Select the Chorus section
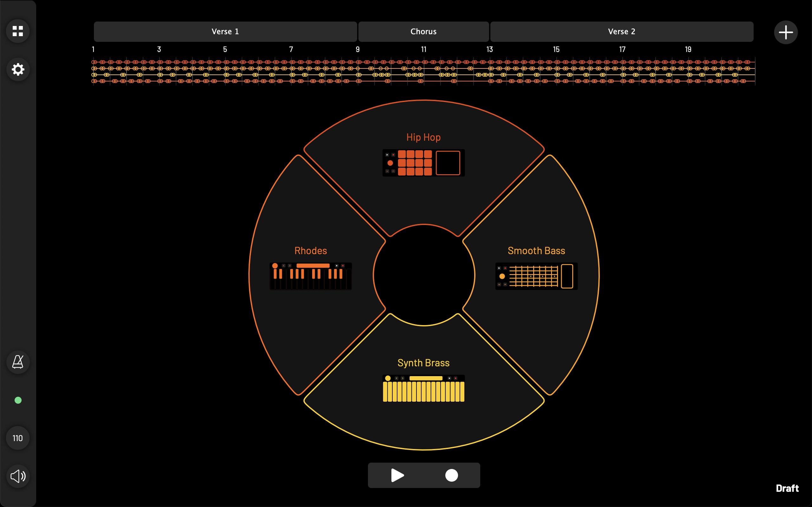Viewport: 812px width, 507px height. tap(423, 31)
